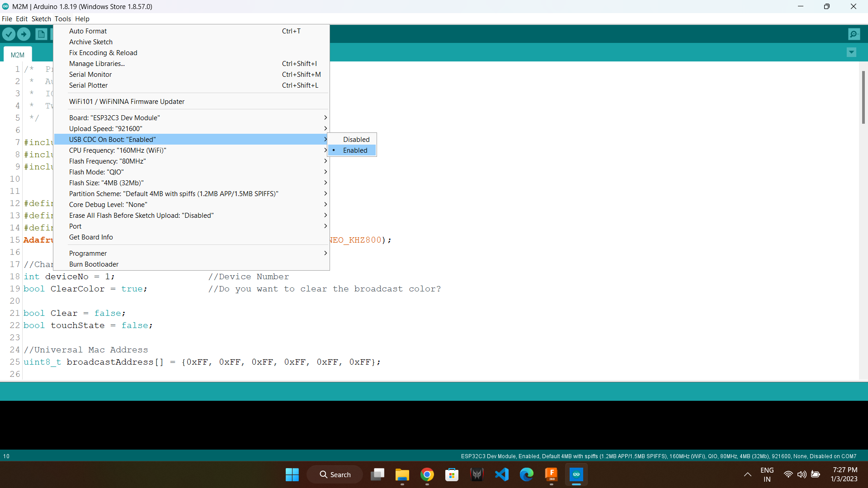Launch Google Chrome from the taskbar

427,474
